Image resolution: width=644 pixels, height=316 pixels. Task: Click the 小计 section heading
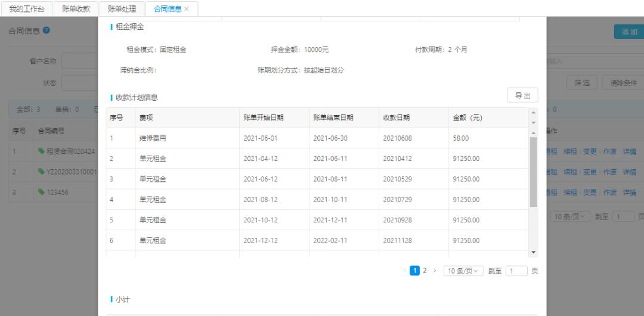click(122, 299)
